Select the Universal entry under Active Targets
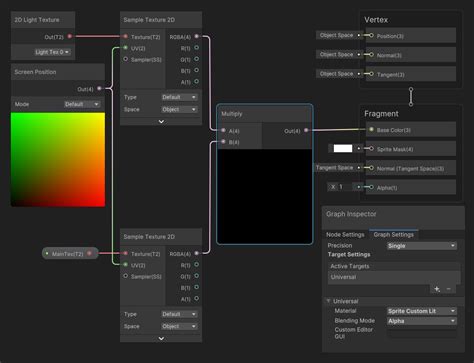The width and height of the screenshot is (474, 363). coord(394,277)
